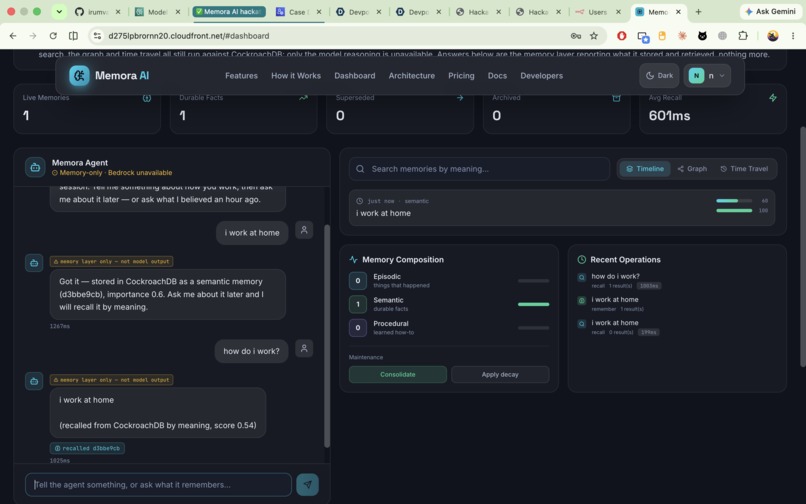Open the Chrome profile avatar

tap(773, 35)
